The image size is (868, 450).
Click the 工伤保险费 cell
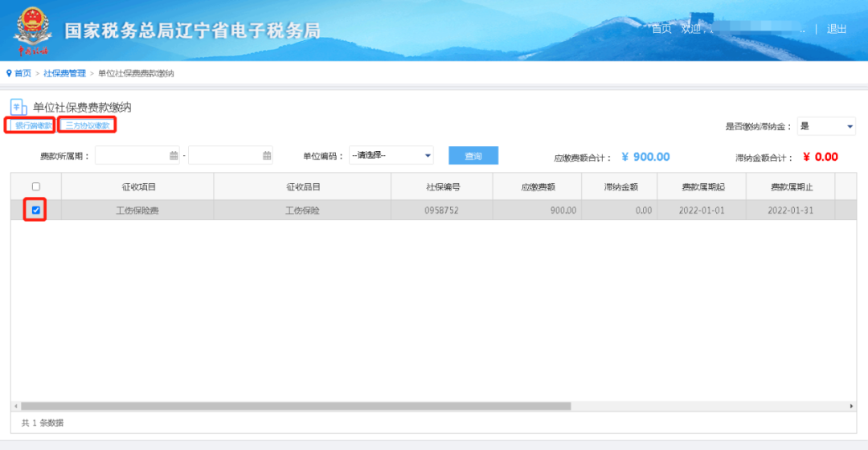[137, 211]
